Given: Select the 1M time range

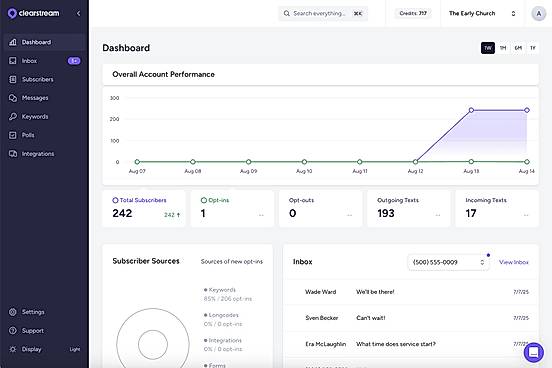Looking at the screenshot, I should tap(503, 48).
